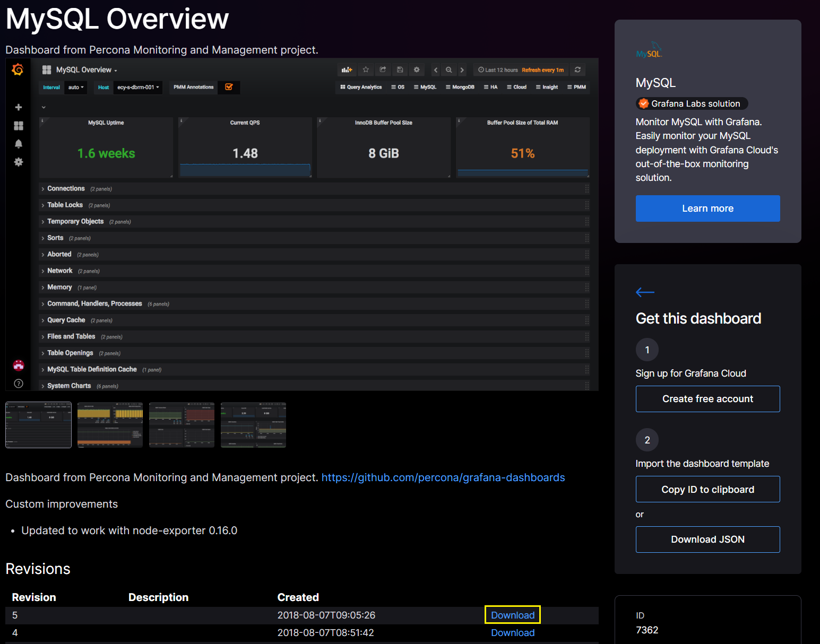
Task: Open the Dashboards grid icon in sidebar
Action: [19, 126]
